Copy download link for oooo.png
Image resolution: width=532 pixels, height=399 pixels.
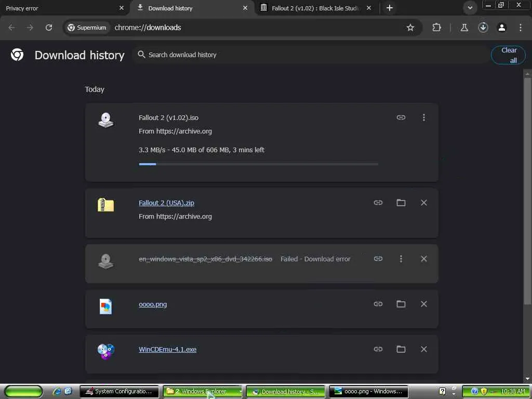378,303
